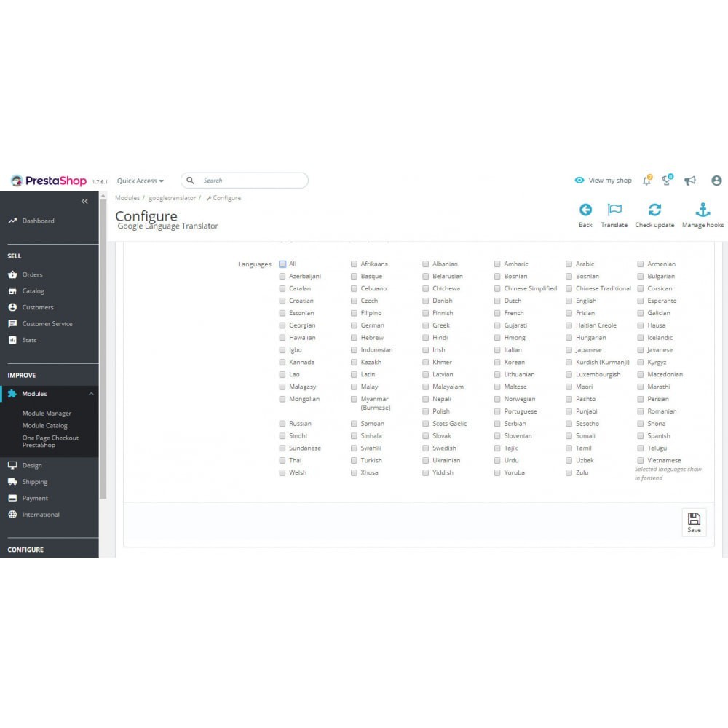Click the Dashboard trend icon
The height and width of the screenshot is (728, 728).
12,221
